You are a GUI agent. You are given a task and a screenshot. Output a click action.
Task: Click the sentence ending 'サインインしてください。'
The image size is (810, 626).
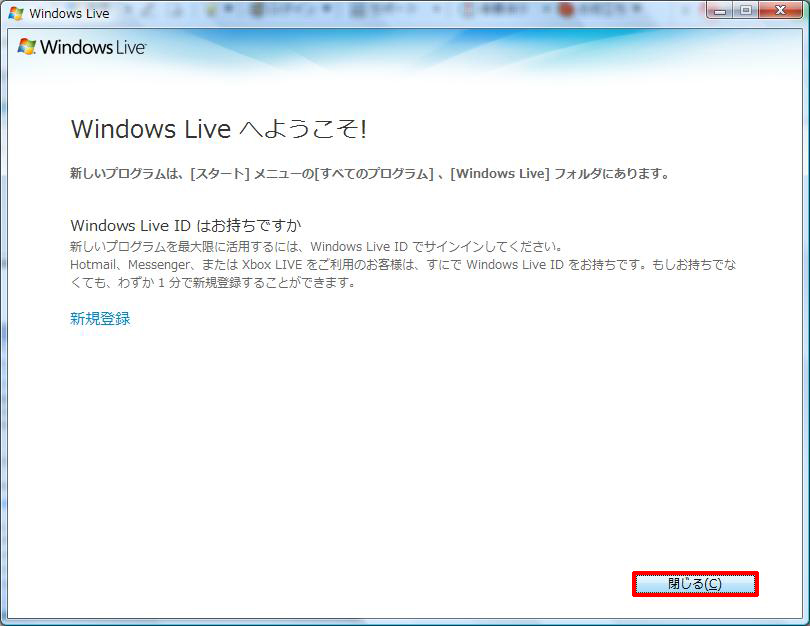click(x=316, y=247)
